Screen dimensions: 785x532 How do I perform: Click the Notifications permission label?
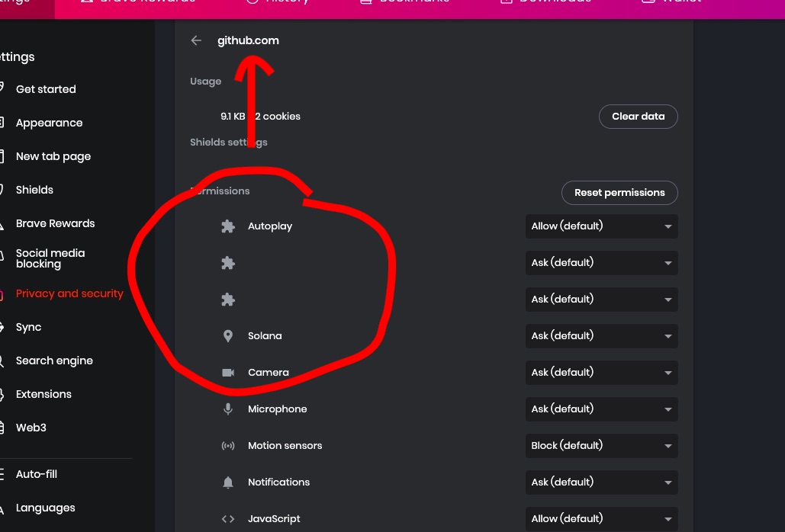(x=279, y=482)
